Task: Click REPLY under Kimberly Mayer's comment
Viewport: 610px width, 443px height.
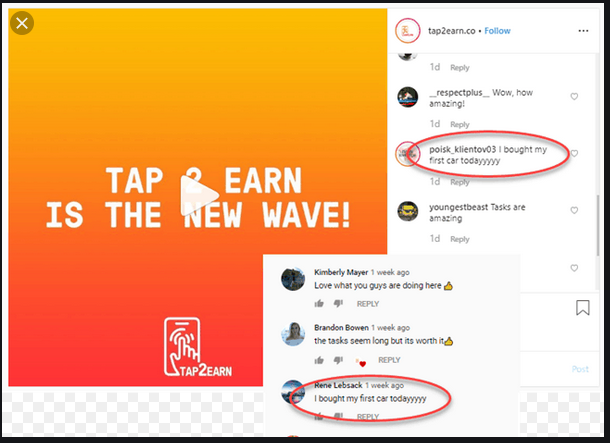Action: tap(368, 304)
